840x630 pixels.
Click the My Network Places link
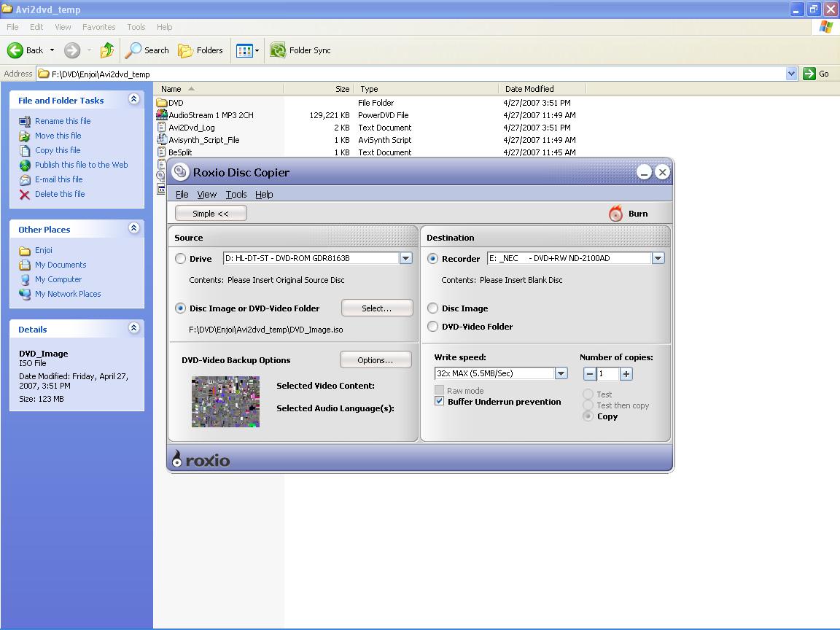tap(68, 294)
